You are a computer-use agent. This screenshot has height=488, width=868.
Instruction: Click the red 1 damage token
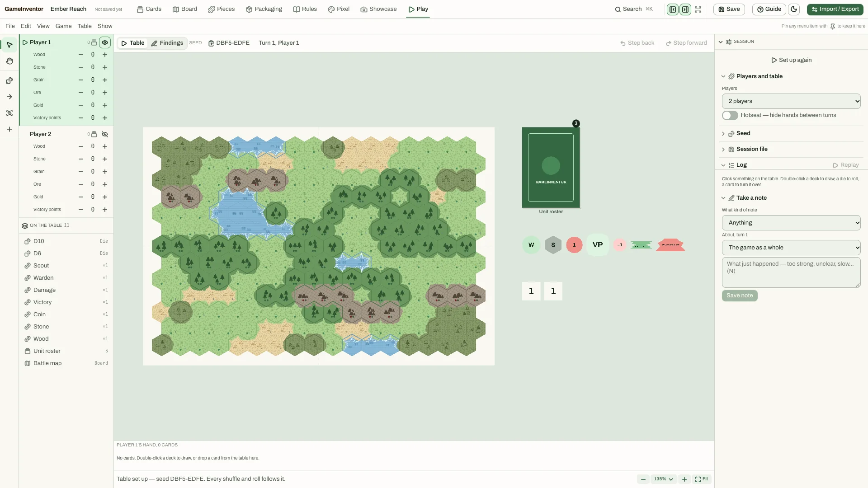(x=574, y=245)
